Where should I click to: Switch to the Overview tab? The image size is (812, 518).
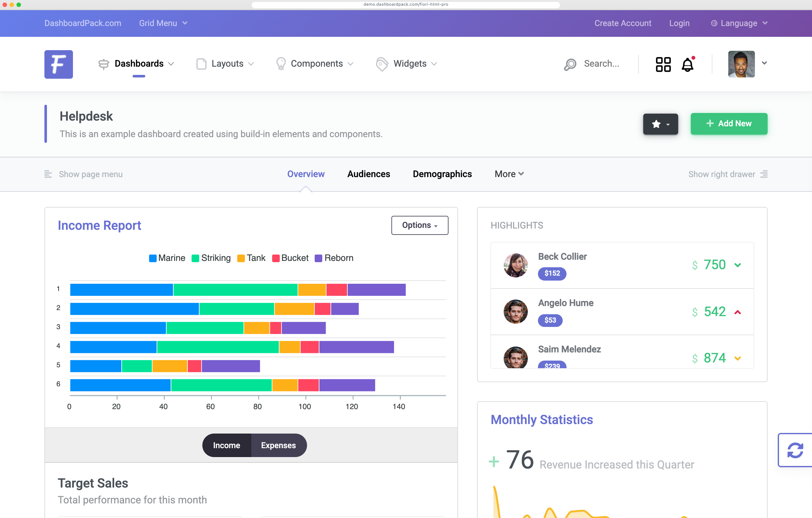[x=305, y=174]
